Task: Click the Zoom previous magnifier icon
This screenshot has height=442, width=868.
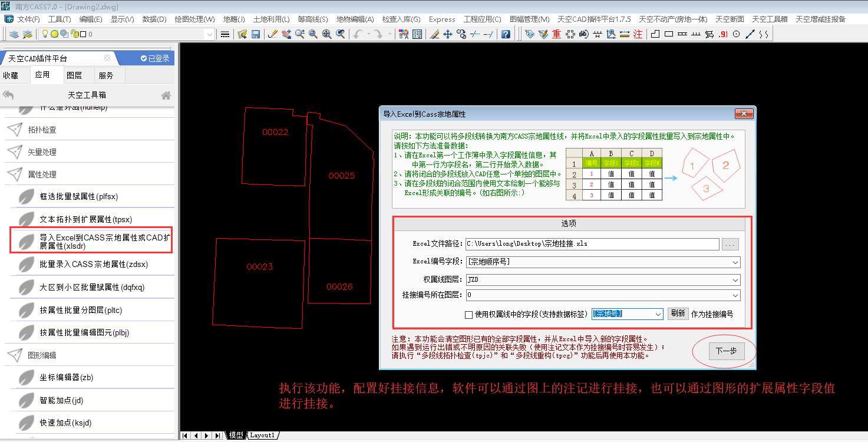Action: [340, 34]
